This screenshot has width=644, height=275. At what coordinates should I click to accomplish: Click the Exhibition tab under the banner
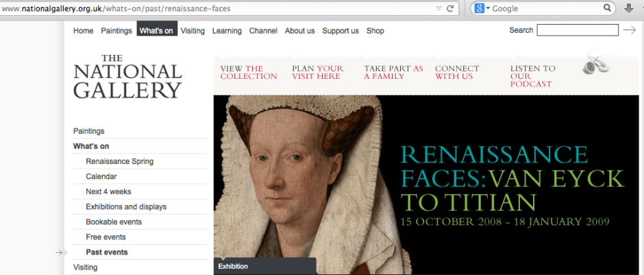point(265,266)
